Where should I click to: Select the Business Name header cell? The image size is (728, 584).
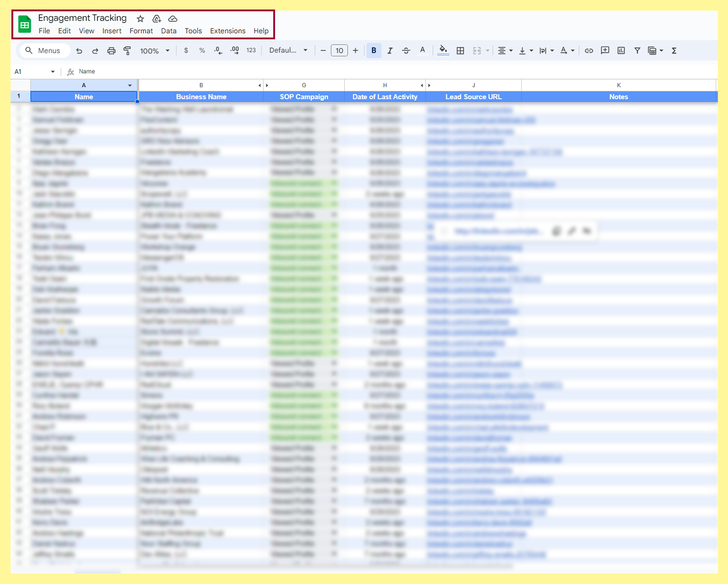pos(201,97)
